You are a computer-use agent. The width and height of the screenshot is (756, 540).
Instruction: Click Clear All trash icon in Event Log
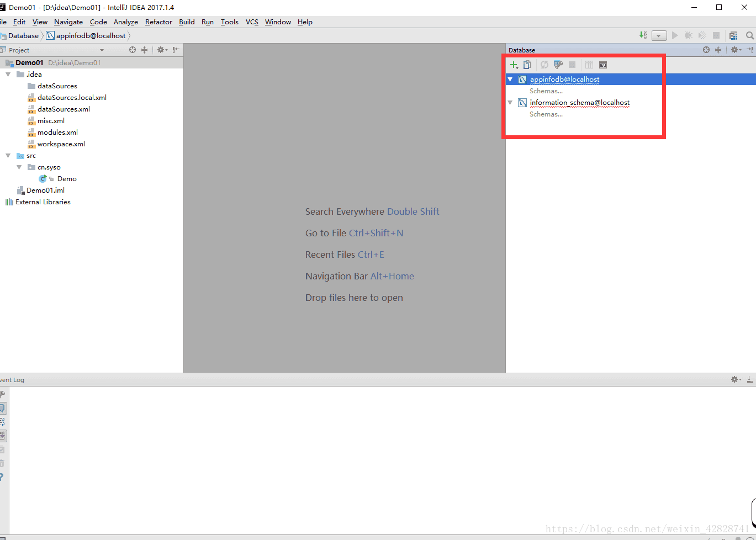click(x=2, y=463)
